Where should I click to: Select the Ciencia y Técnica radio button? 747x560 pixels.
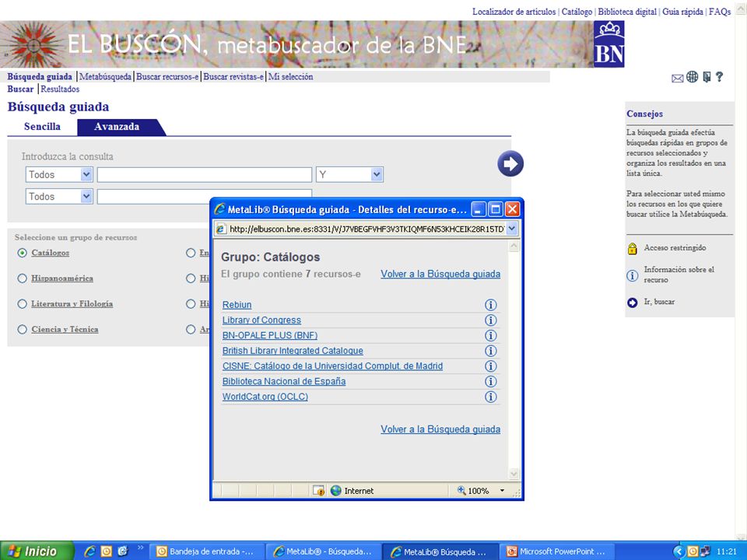[x=22, y=329]
